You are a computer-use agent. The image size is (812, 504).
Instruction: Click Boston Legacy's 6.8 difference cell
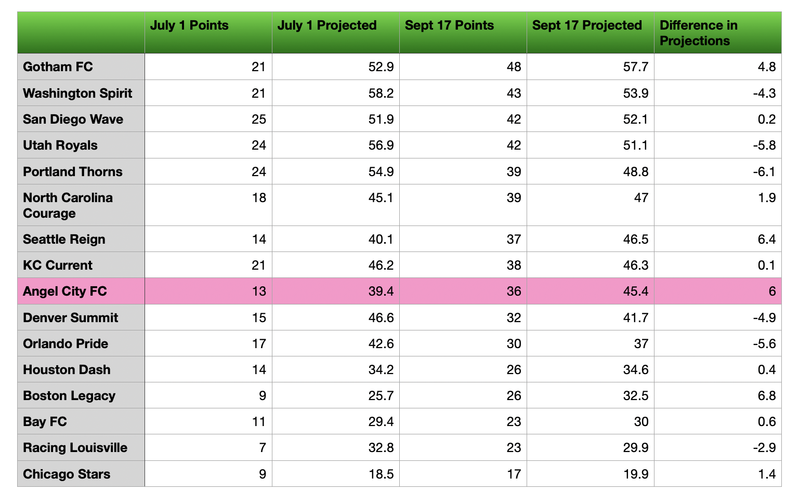click(718, 395)
